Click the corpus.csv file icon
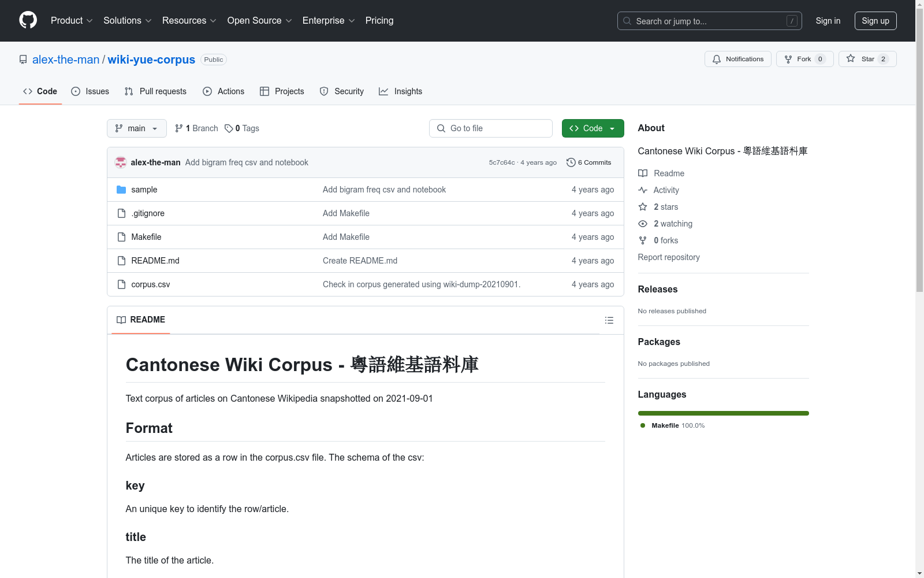This screenshot has width=924, height=578. (x=121, y=284)
